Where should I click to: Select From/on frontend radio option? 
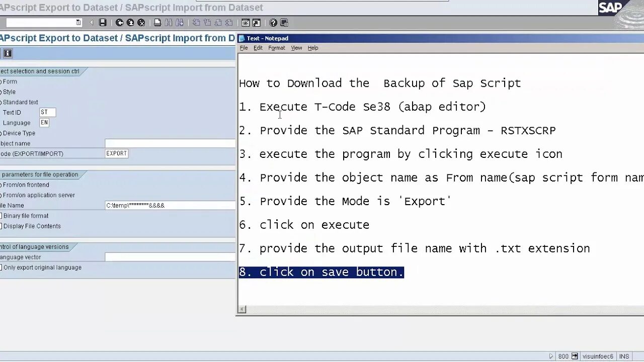(x=1, y=185)
